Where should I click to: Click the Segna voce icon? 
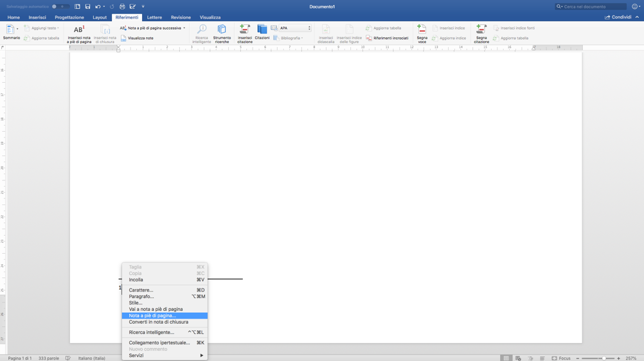pyautogui.click(x=422, y=30)
